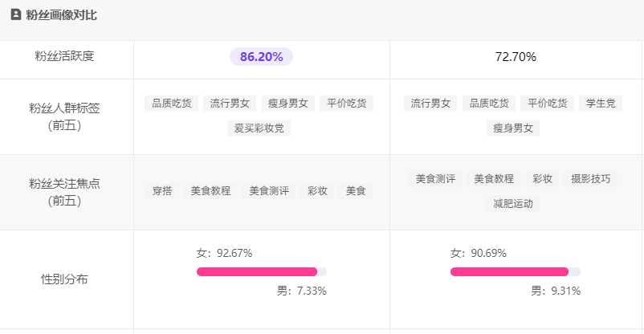Click the gender bar showing 90.69% female
Viewport: 644px width, 334px height.
pos(515,271)
